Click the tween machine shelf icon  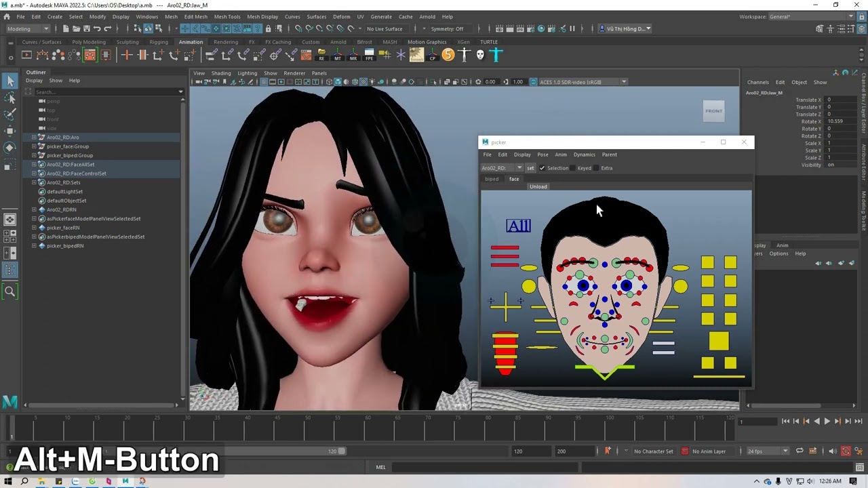[416, 55]
